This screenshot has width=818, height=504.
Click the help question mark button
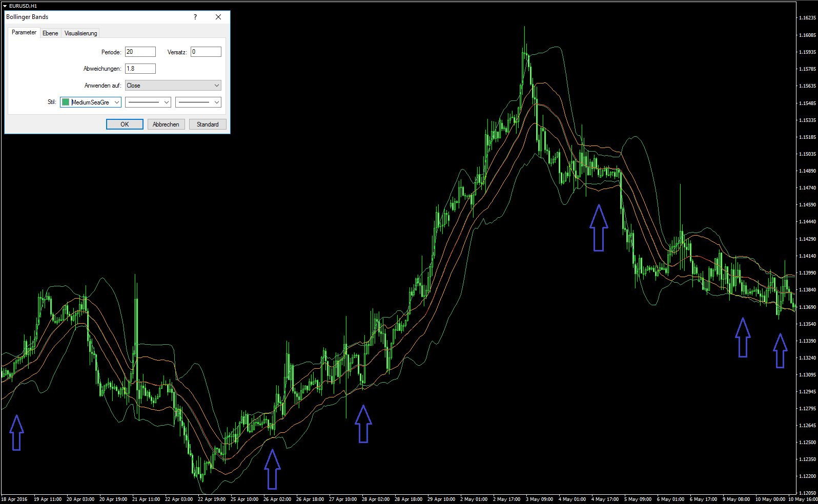pos(195,17)
